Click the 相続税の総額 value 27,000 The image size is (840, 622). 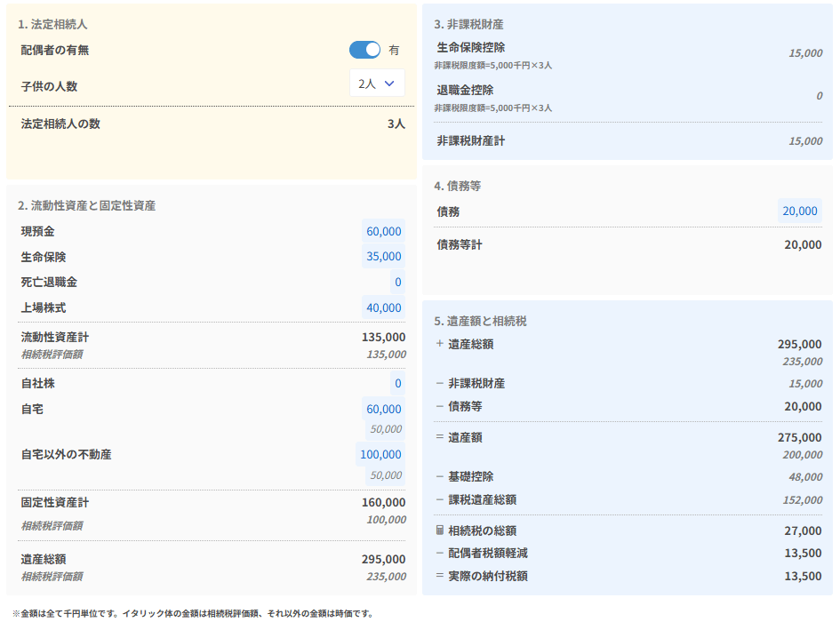(x=803, y=530)
